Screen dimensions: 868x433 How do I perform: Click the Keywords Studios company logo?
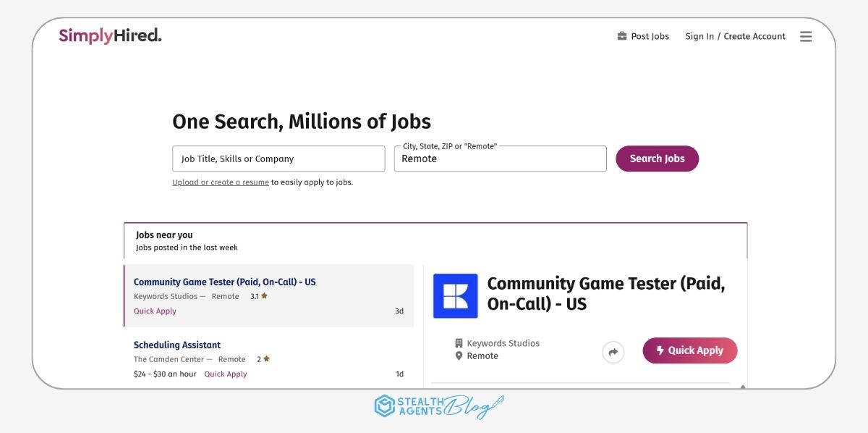pyautogui.click(x=455, y=297)
